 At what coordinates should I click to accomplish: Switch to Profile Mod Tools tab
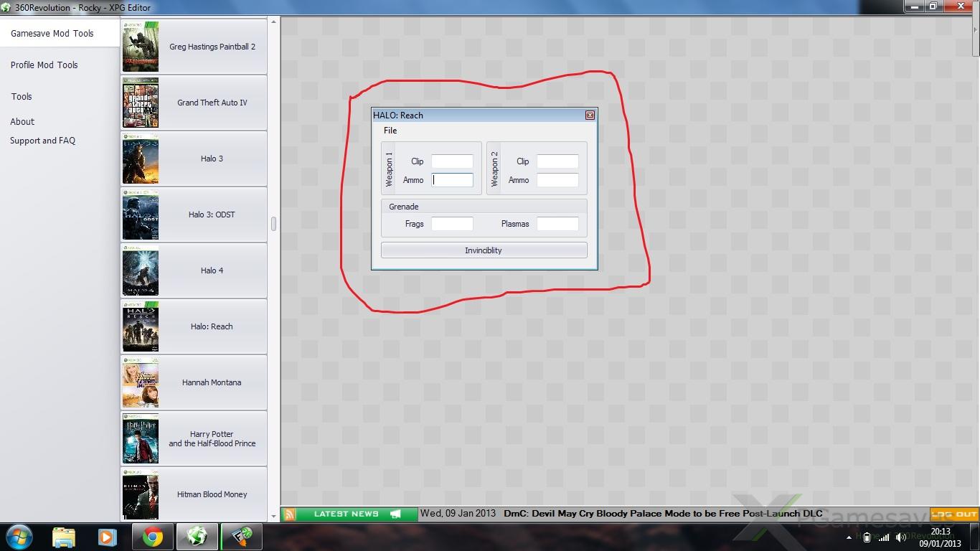tap(44, 65)
